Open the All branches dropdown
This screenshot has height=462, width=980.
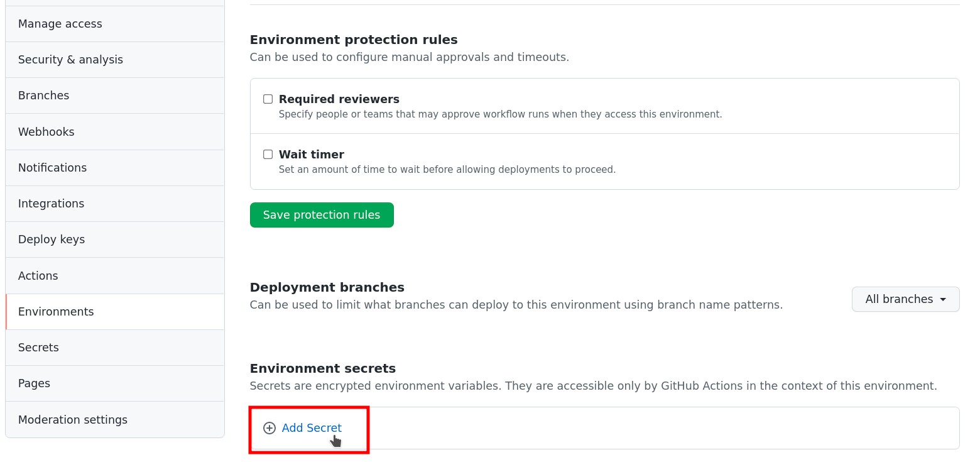[x=905, y=299]
